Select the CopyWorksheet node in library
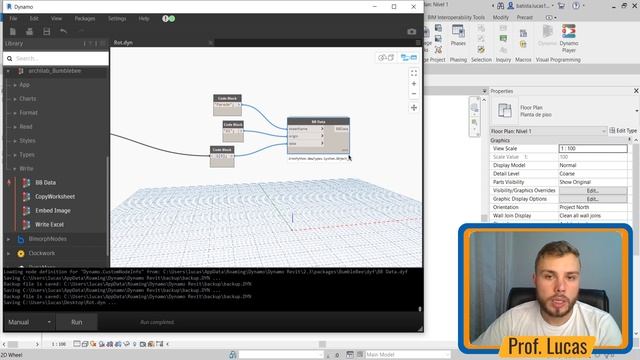Image resolution: width=640 pixels, height=360 pixels. click(55, 197)
